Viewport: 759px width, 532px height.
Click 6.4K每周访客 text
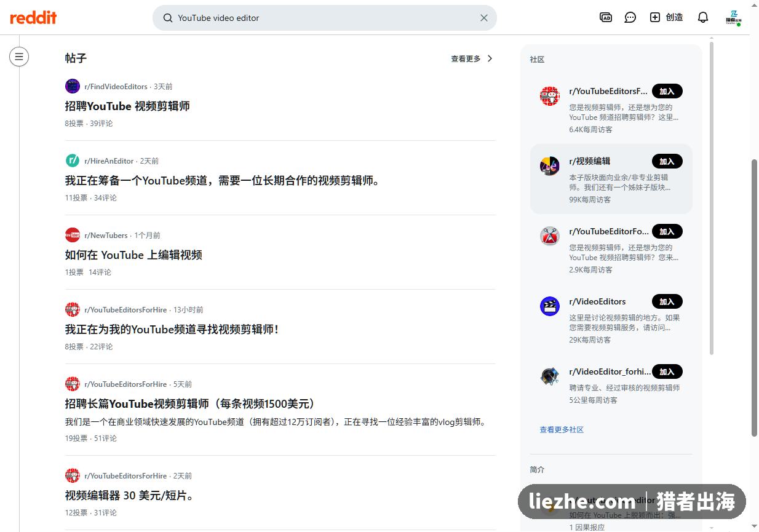(x=590, y=130)
